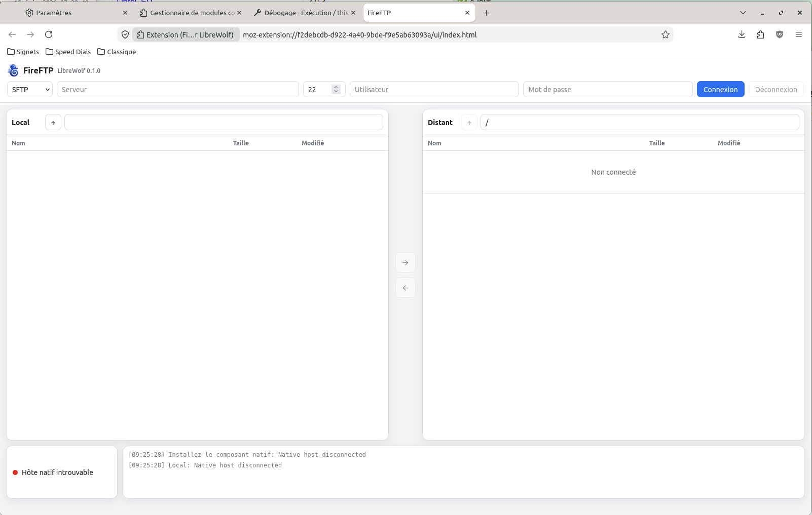The height and width of the screenshot is (515, 812).
Task: Focus the Utilisateur input field
Action: click(x=434, y=89)
